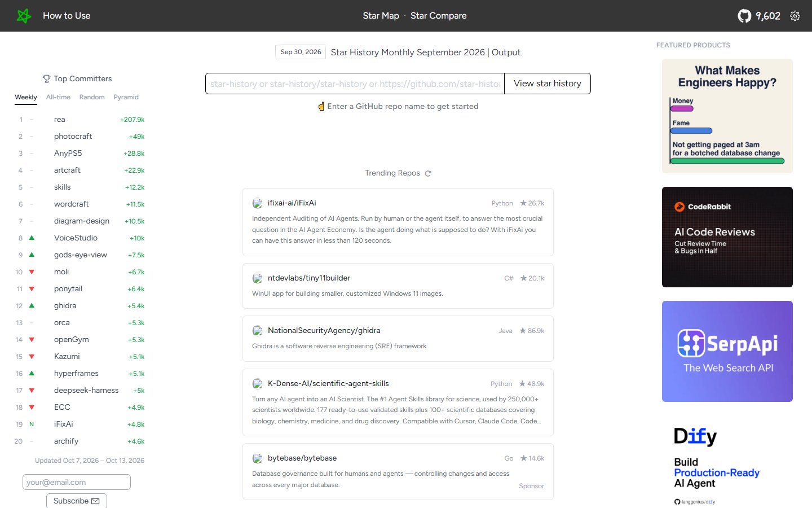Click the Subscribe button

point(77,501)
